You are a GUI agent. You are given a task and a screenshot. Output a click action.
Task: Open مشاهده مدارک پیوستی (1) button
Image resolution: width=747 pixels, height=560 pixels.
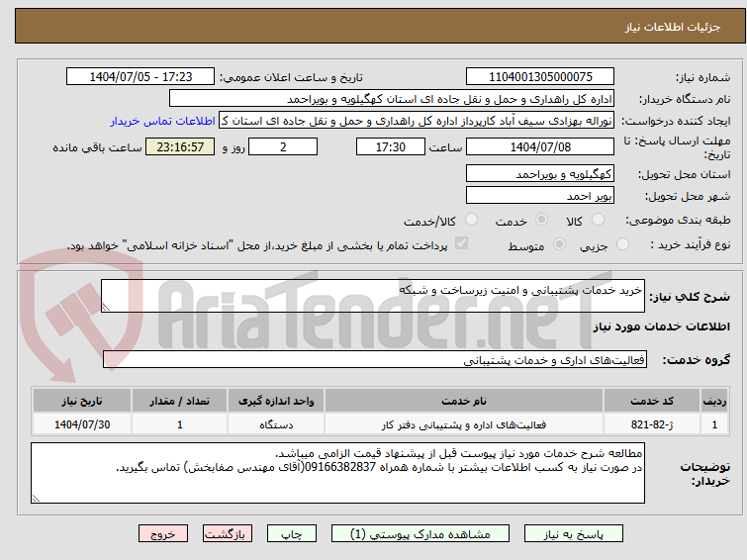pyautogui.click(x=420, y=534)
